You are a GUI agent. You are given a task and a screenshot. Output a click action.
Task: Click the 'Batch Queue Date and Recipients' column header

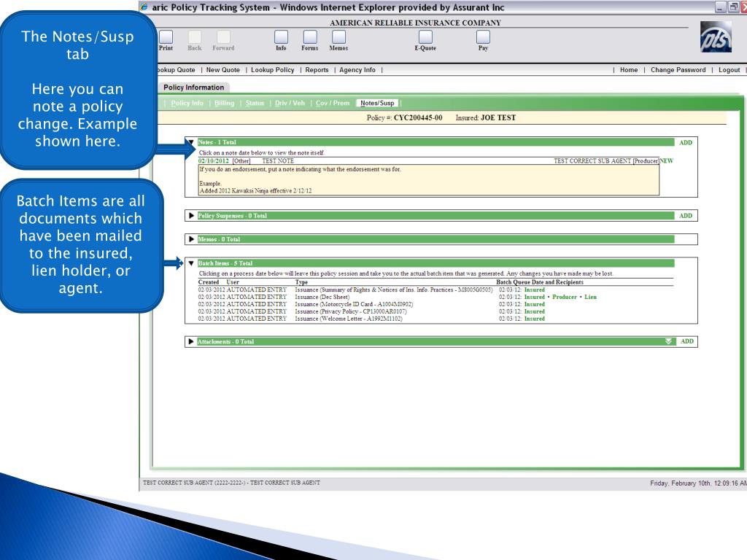(x=540, y=282)
